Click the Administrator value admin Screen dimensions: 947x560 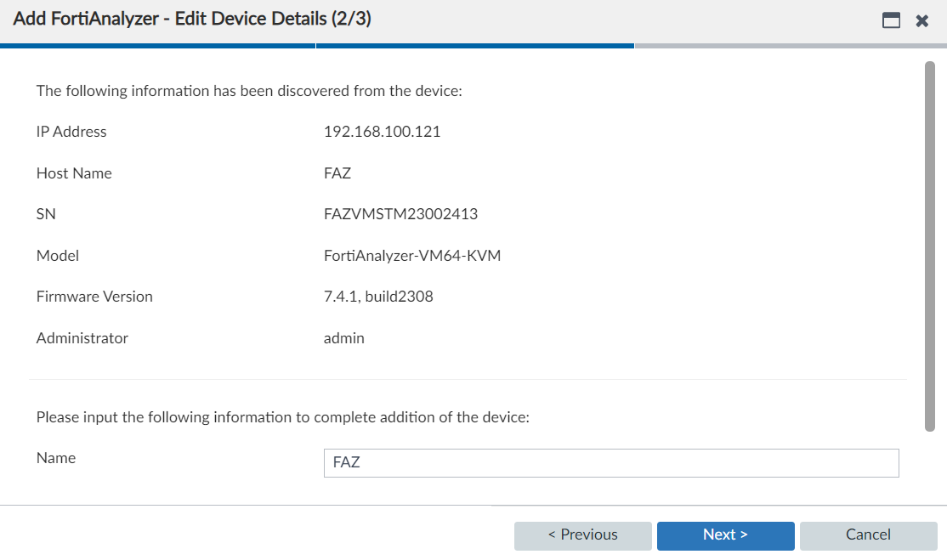343,337
